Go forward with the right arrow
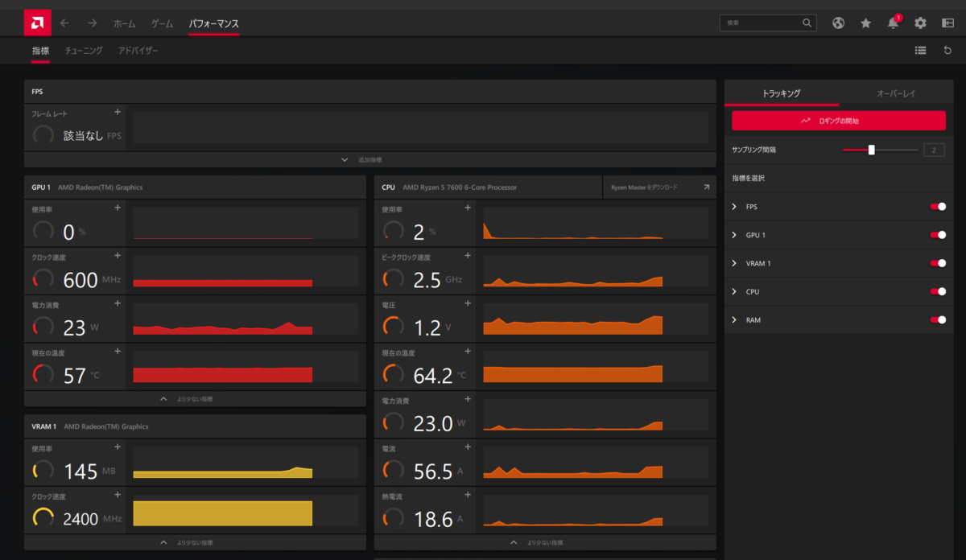The width and height of the screenshot is (966, 560). tap(93, 23)
